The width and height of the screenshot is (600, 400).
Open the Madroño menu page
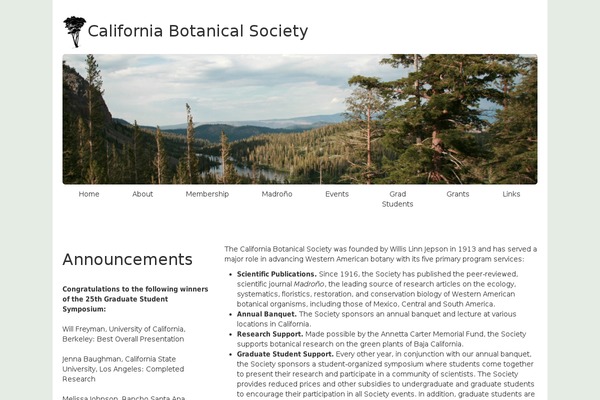point(277,194)
